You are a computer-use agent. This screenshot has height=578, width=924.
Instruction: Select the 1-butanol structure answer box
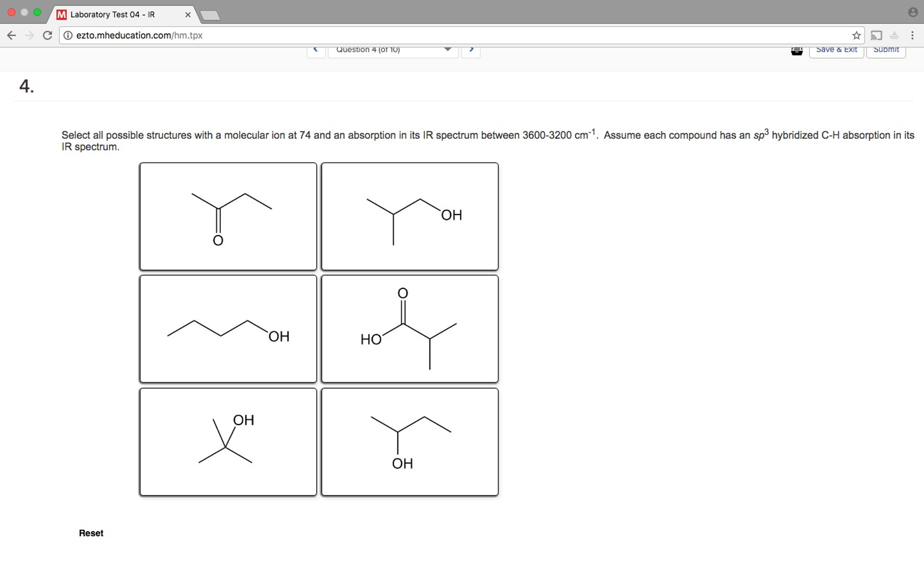click(x=228, y=329)
